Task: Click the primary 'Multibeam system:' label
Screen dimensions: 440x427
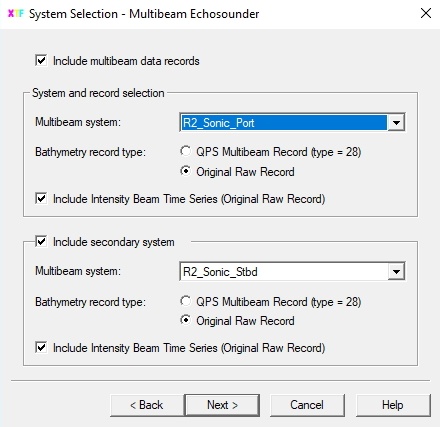Action: tap(78, 122)
